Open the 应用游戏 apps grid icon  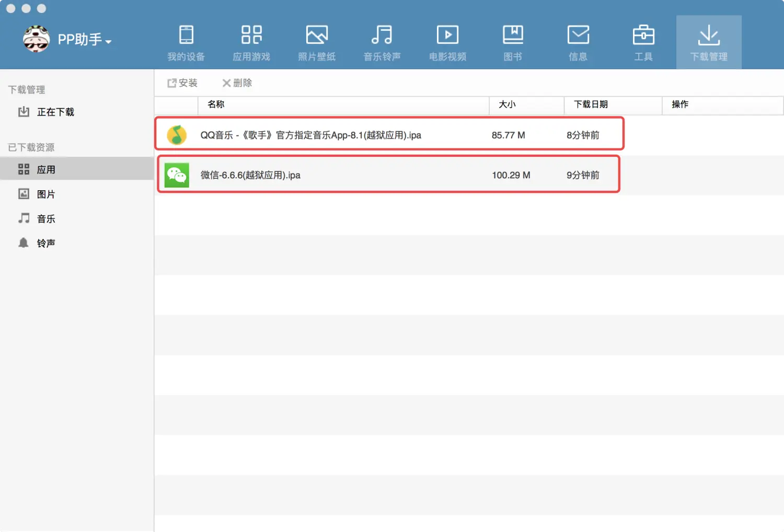point(251,34)
